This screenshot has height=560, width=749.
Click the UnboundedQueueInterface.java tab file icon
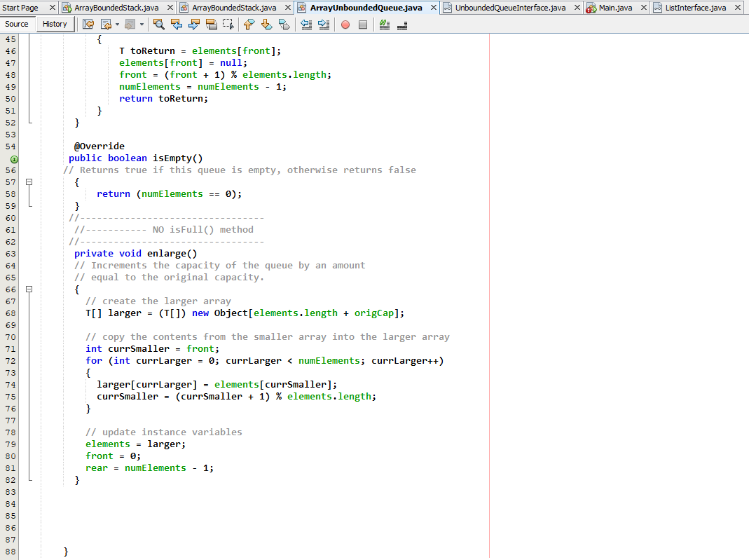[x=447, y=8]
